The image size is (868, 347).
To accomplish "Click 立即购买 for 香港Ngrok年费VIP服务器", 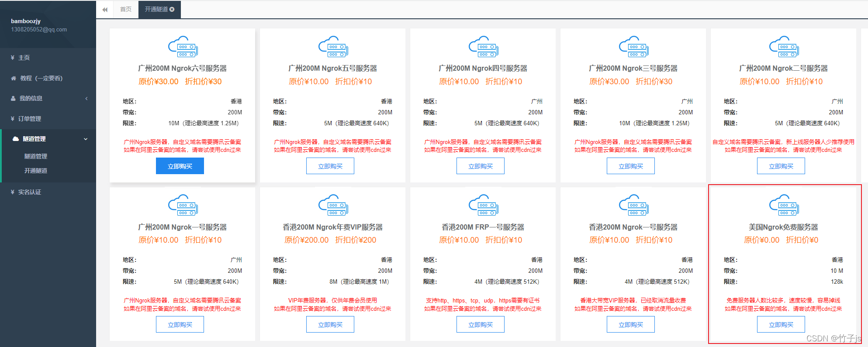I will click(x=330, y=324).
